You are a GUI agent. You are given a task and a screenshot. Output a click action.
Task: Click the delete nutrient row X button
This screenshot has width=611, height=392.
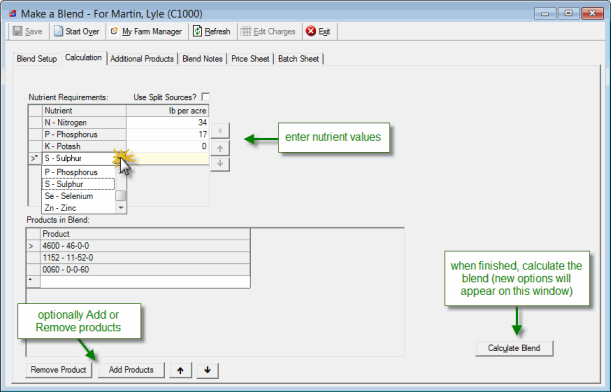point(220,131)
